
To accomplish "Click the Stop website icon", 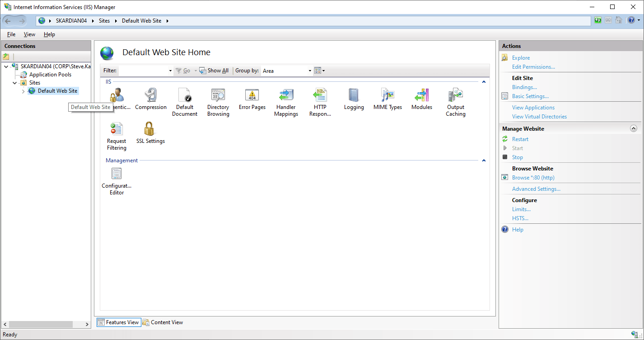I will (505, 157).
